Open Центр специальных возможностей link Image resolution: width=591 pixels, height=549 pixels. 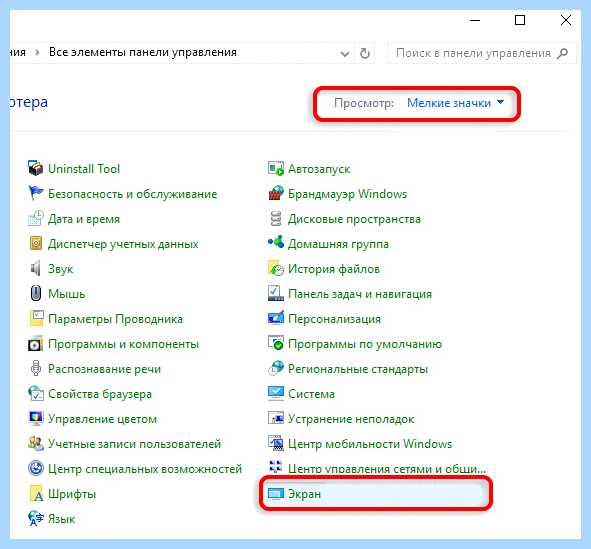pyautogui.click(x=145, y=469)
